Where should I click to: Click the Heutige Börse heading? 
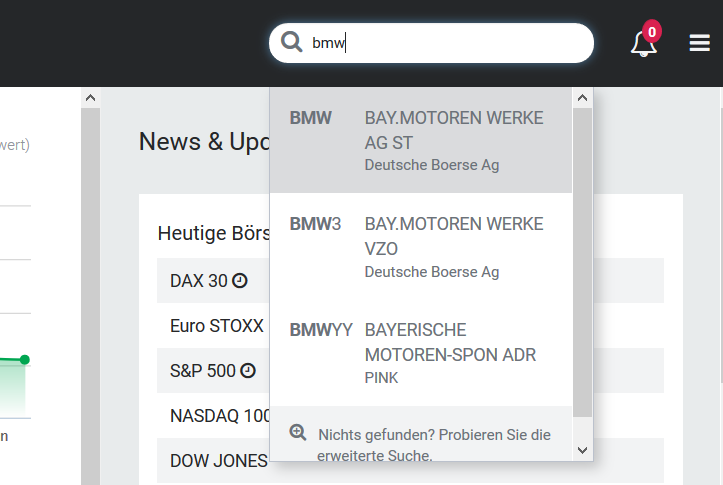pos(213,233)
